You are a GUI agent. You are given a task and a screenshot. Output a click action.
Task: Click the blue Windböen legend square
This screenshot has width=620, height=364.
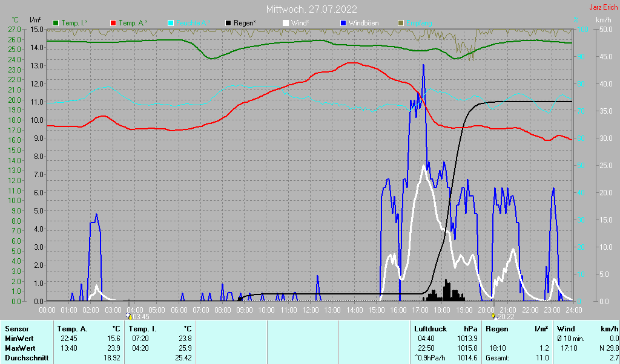pos(343,23)
